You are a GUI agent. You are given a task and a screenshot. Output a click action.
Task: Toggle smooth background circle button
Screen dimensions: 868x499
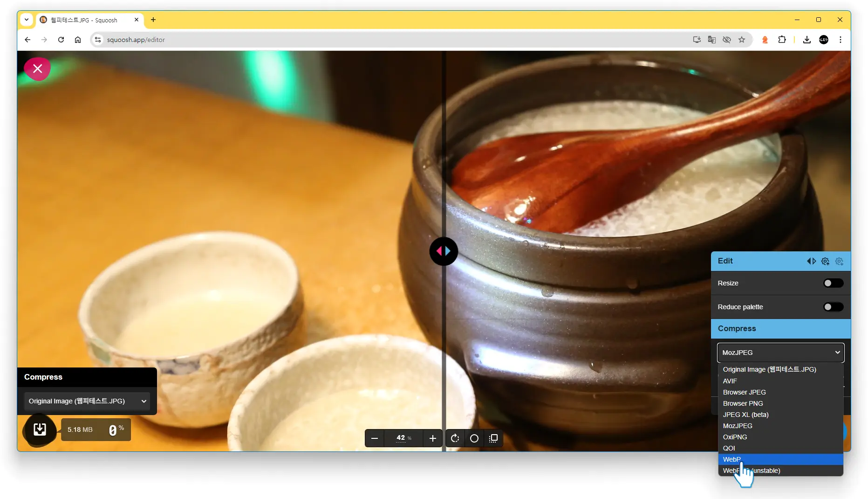click(474, 438)
